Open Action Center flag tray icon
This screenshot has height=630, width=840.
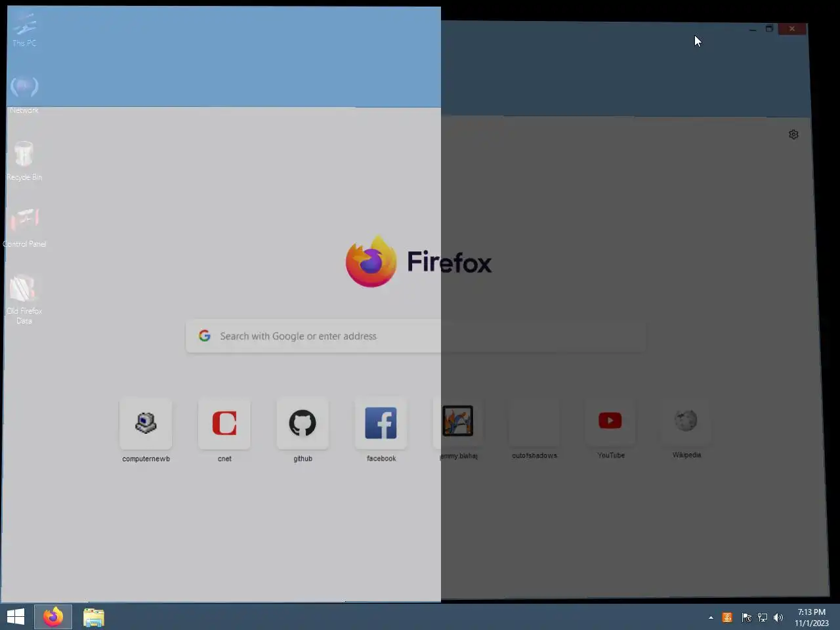[746, 618]
